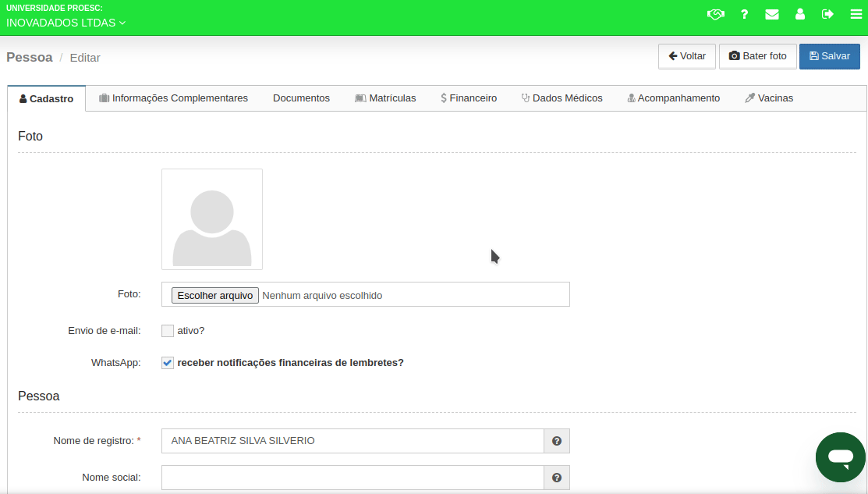Click the help icon beside Nome social
The height and width of the screenshot is (494, 868).
coord(557,477)
